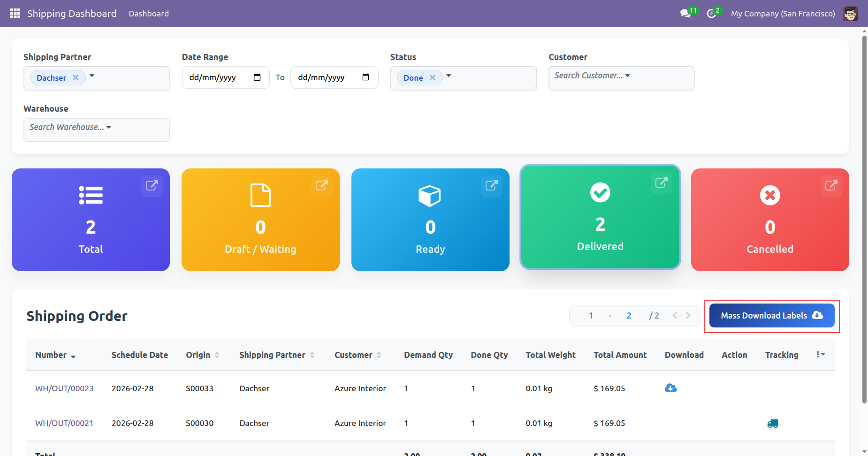Open the apps grid menu icon

point(15,14)
